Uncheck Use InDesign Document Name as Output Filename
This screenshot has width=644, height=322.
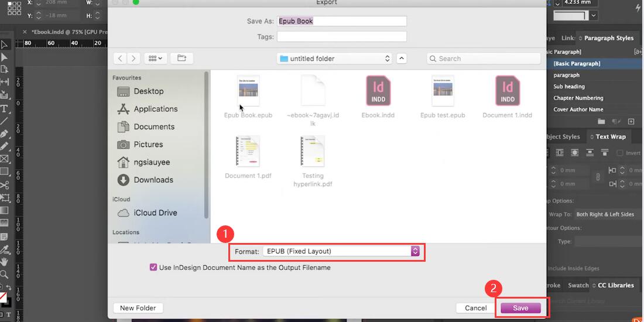point(153,268)
